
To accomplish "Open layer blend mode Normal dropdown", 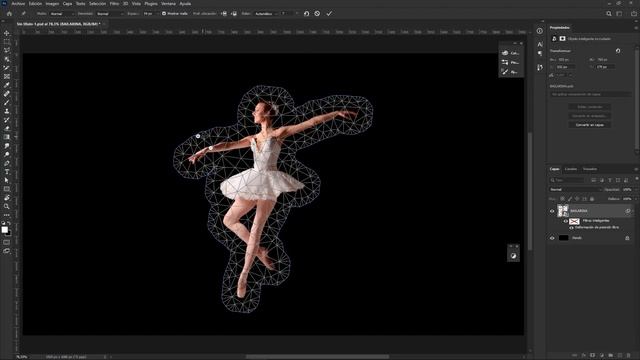I will click(x=575, y=189).
